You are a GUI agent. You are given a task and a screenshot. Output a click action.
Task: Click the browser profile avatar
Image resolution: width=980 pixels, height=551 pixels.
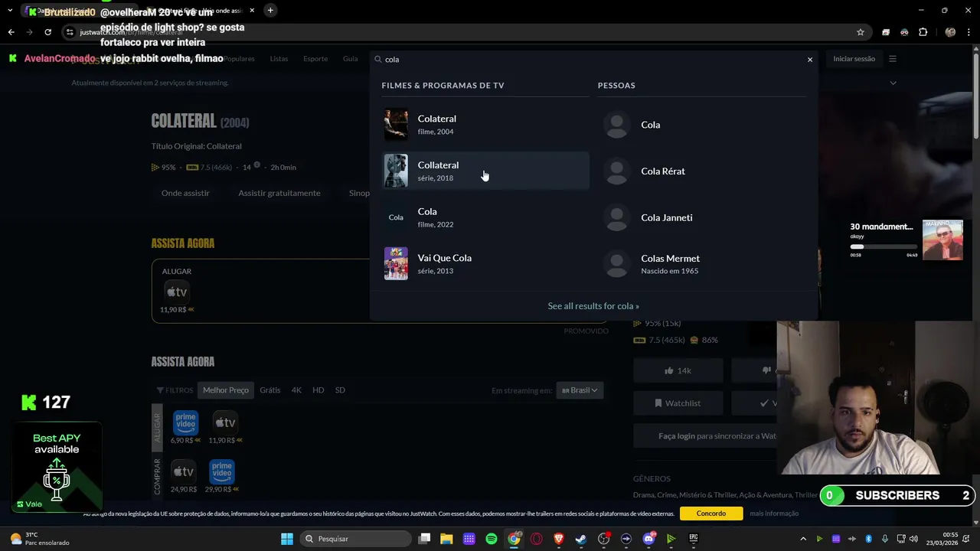(950, 32)
